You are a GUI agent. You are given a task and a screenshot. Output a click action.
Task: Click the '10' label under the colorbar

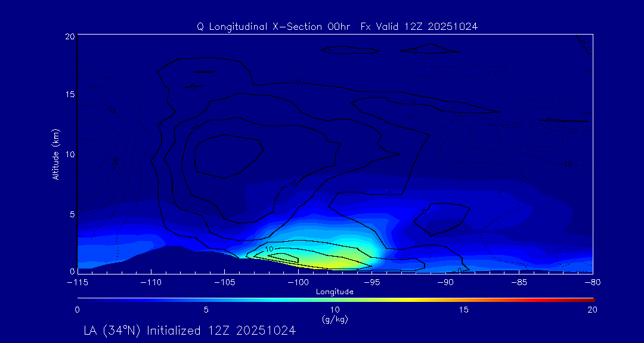click(x=335, y=310)
